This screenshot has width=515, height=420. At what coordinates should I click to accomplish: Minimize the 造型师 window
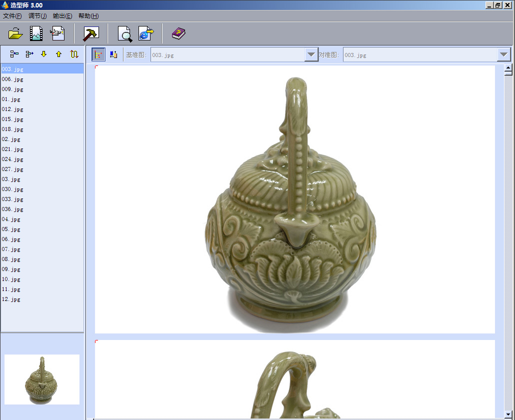click(489, 5)
